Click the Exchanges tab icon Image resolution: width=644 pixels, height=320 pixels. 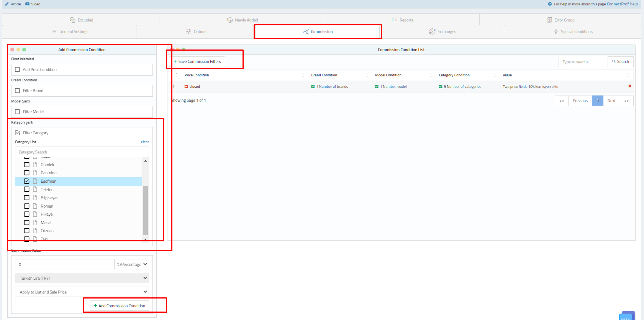tap(432, 31)
